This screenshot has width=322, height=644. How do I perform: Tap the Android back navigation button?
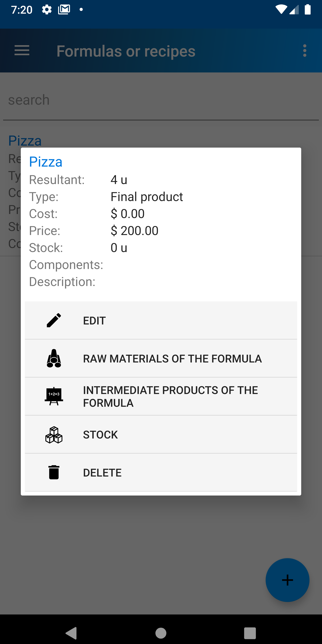click(x=71, y=633)
